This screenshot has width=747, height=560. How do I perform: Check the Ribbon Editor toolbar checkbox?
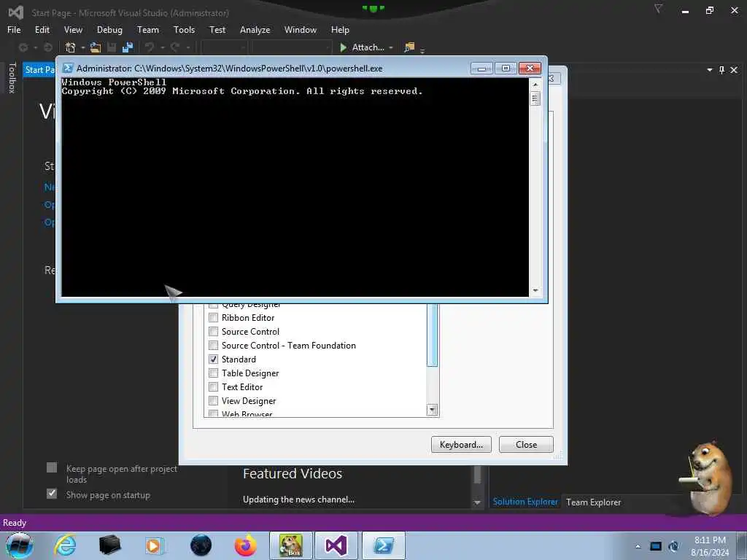pyautogui.click(x=214, y=318)
